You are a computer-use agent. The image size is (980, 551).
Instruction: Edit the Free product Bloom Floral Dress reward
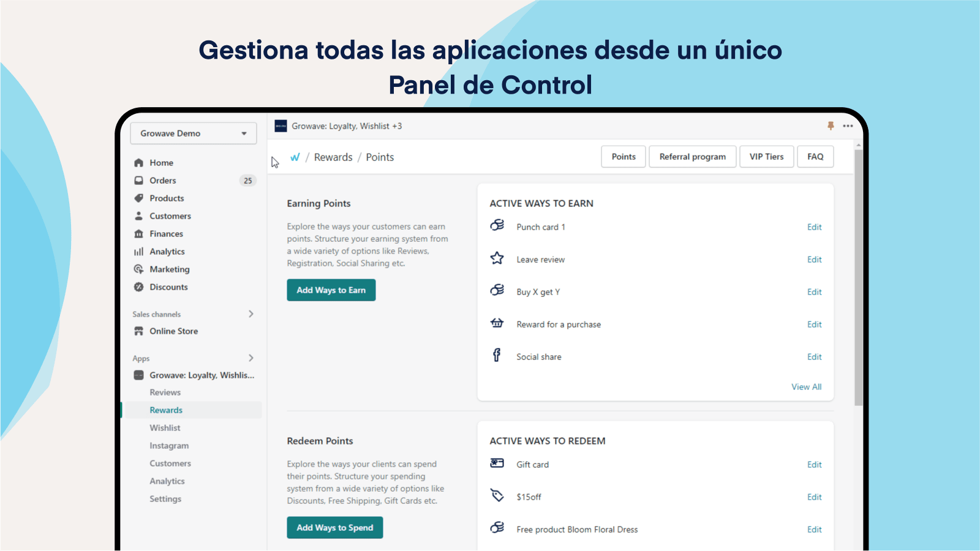(815, 530)
